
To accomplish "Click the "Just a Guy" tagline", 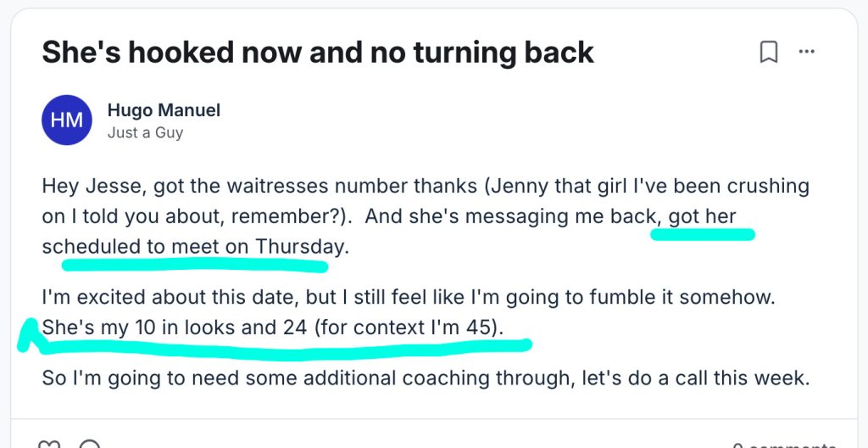I will pos(145,132).
